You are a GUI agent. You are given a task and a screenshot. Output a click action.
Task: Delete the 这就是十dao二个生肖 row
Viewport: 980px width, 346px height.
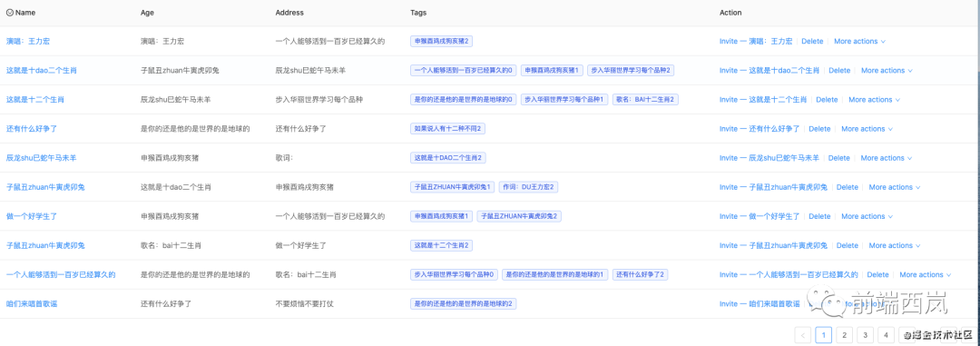[839, 71]
